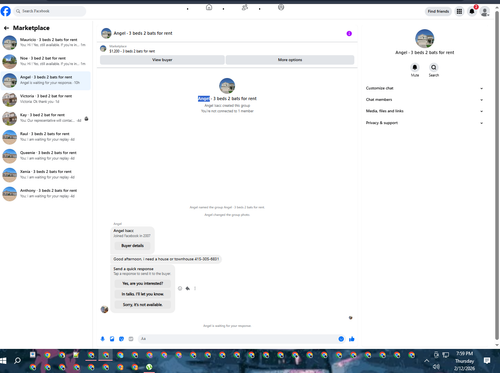Open the Noe 3 bed 2 bat conversation

(46, 61)
